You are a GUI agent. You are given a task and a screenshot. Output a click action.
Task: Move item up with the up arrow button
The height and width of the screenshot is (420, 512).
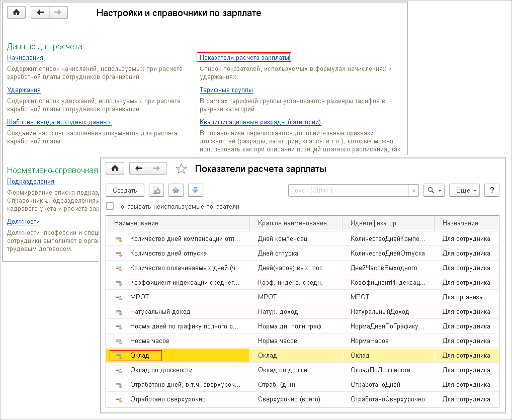[176, 191]
